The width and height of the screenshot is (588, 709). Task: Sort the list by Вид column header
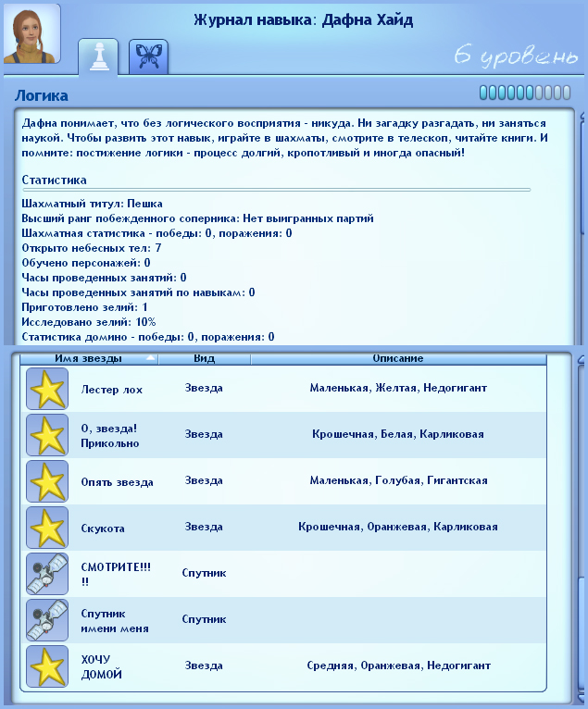pyautogui.click(x=204, y=358)
